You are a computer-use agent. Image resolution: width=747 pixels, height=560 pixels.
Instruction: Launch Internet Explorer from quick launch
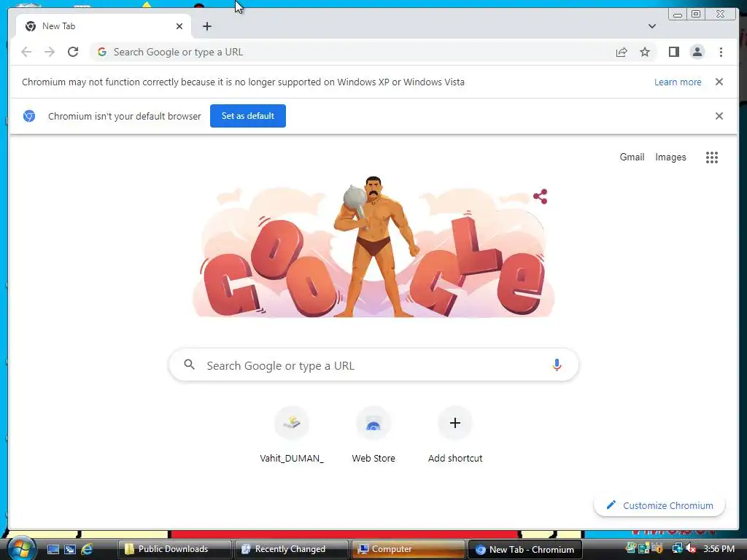[x=87, y=549]
